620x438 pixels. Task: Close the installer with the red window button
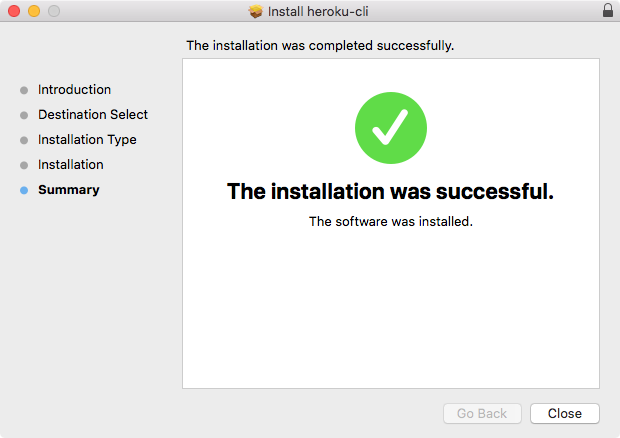[14, 11]
